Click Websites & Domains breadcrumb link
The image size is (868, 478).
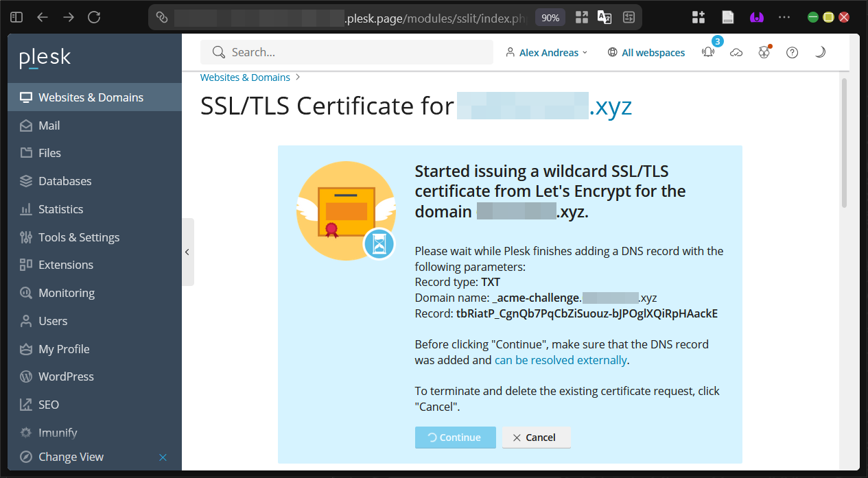click(x=245, y=77)
